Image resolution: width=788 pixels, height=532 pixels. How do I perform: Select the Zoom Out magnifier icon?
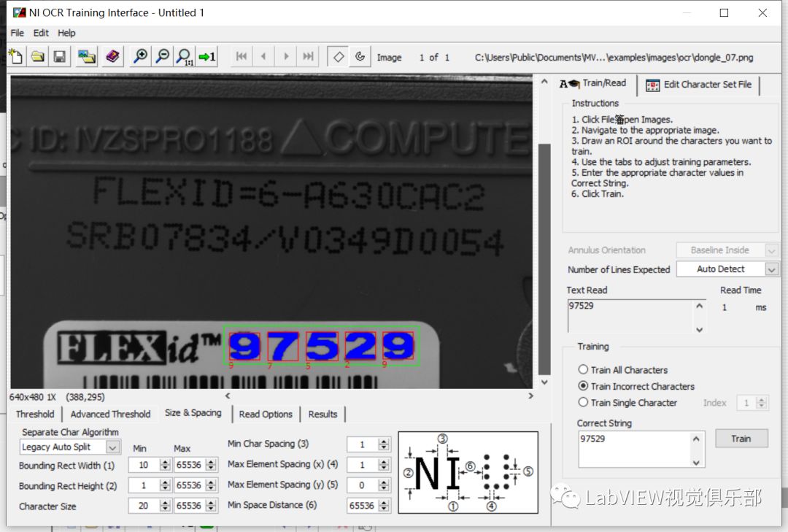pos(163,56)
